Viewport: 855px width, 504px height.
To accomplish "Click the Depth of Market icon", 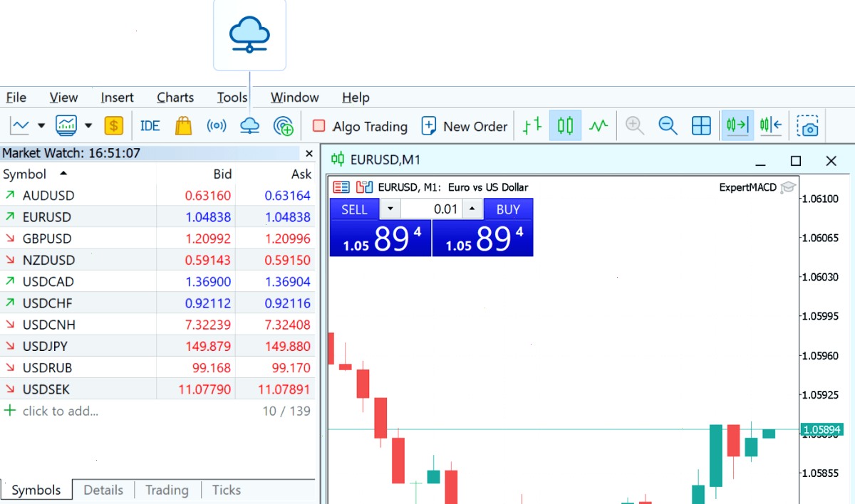I will click(x=364, y=187).
